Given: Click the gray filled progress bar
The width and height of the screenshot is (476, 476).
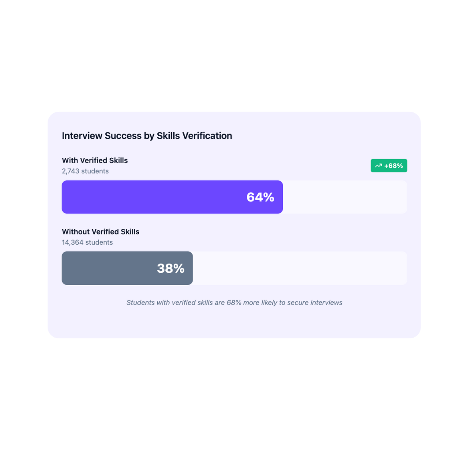Looking at the screenshot, I should coord(106,268).
